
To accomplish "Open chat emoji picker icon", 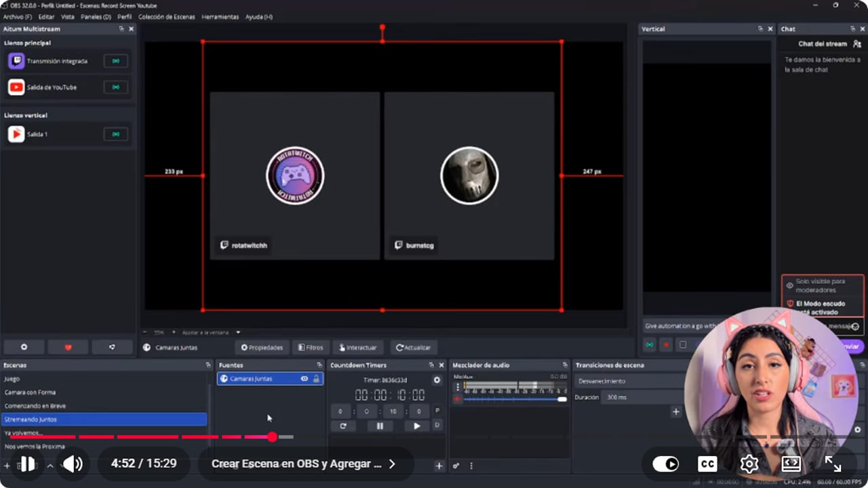I will [x=855, y=326].
